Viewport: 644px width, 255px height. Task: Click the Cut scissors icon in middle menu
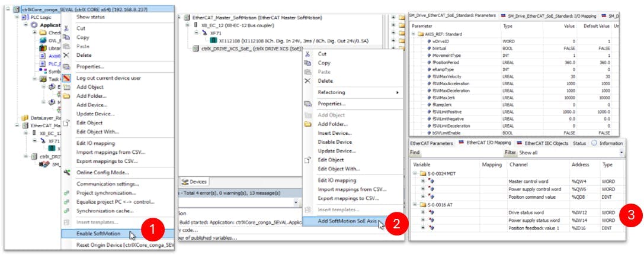[x=307, y=54]
